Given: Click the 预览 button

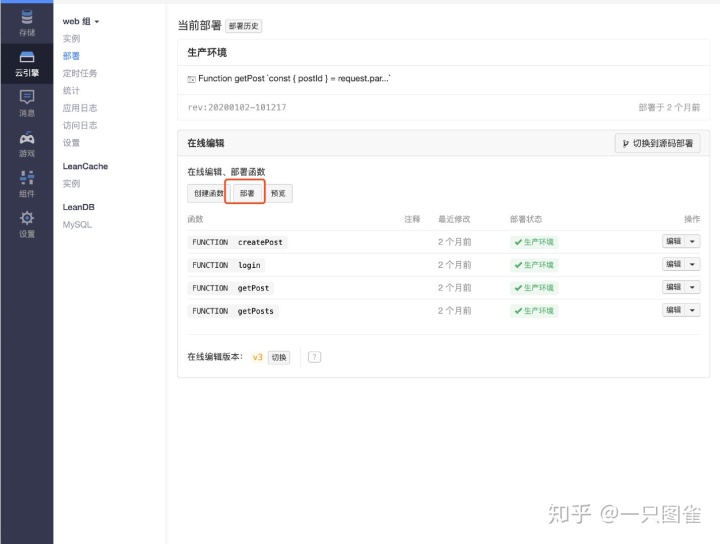Looking at the screenshot, I should [x=278, y=193].
